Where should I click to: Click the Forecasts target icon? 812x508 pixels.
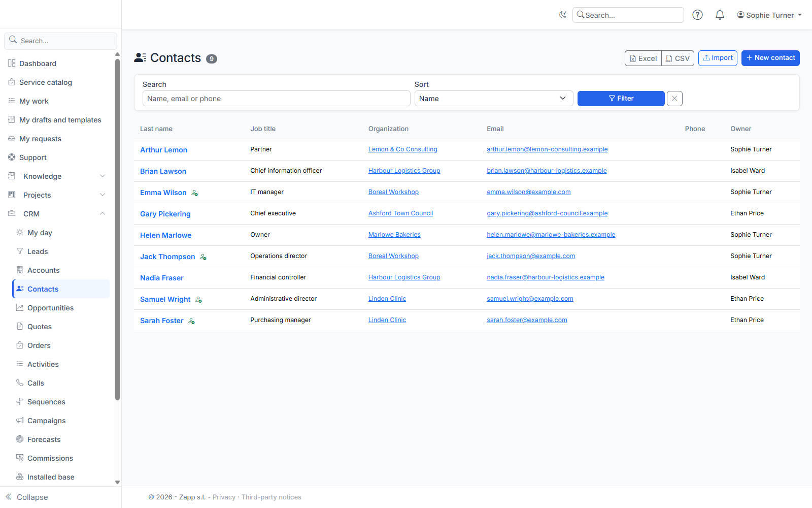[x=20, y=439]
